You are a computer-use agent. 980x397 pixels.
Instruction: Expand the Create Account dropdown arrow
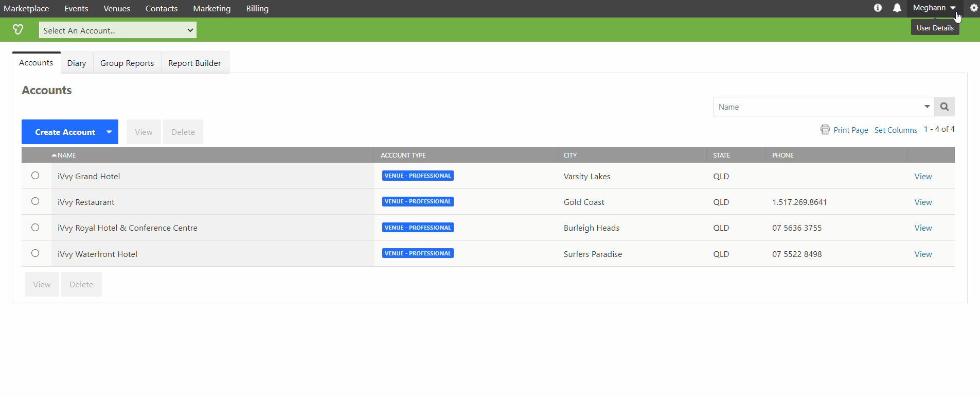click(x=109, y=132)
